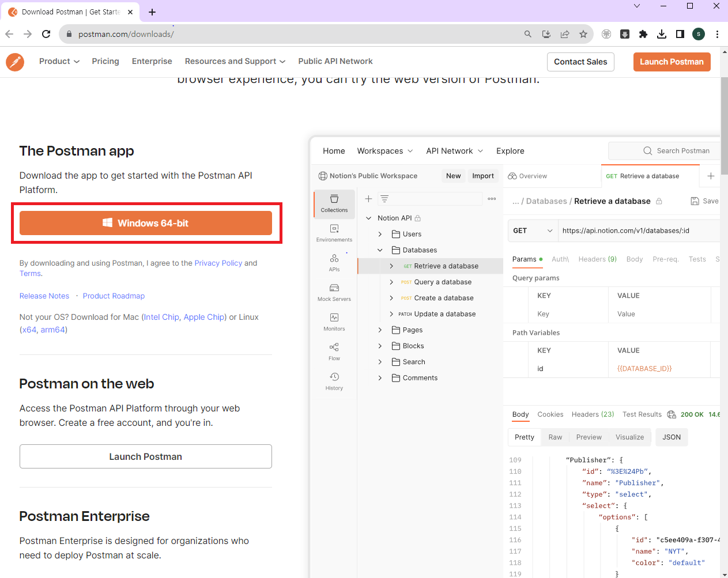Open Public API Network

335,61
